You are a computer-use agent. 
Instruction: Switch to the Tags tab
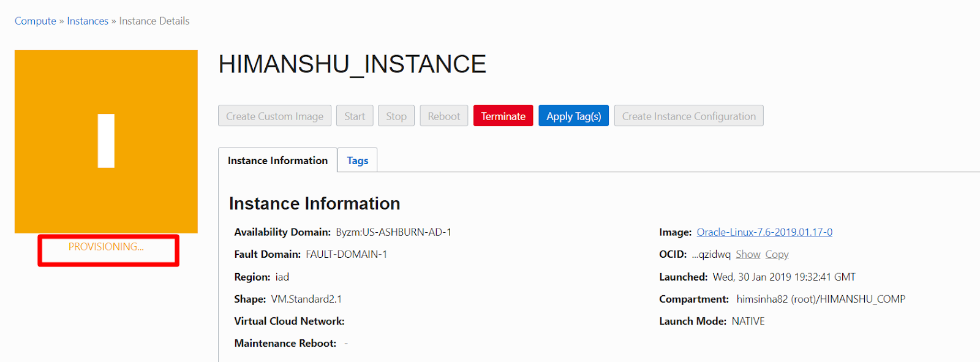click(358, 160)
